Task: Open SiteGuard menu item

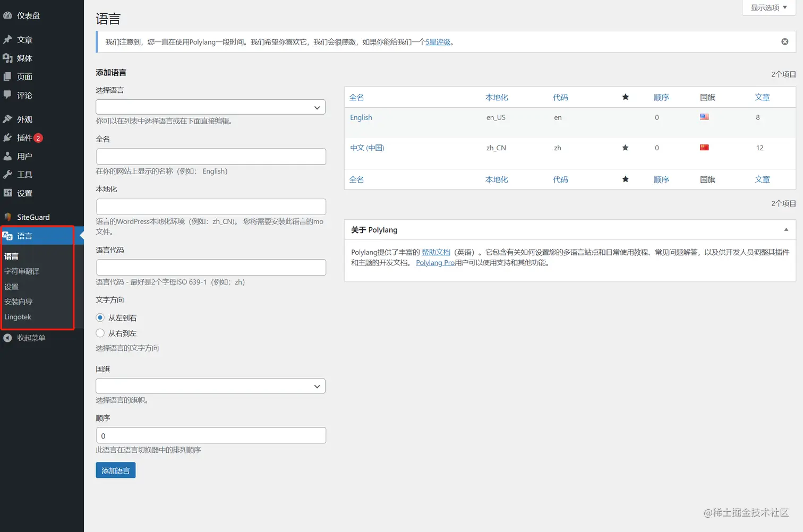Action: (33, 217)
